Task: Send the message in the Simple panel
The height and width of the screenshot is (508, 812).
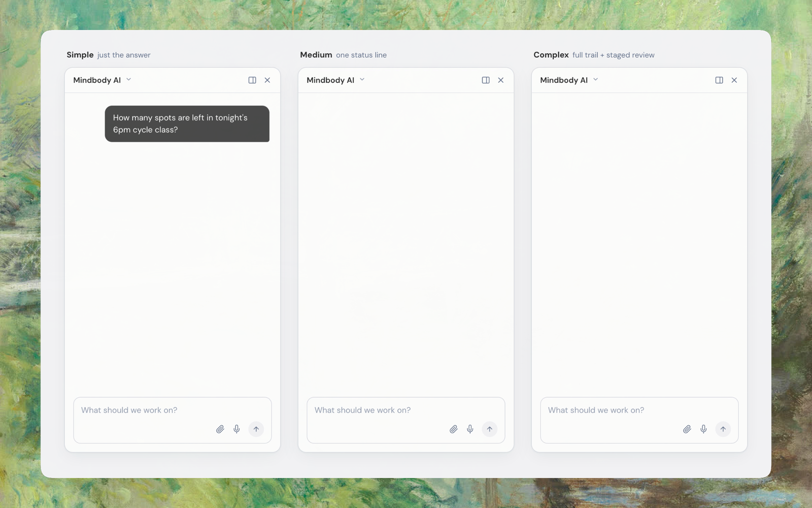Action: [x=256, y=429]
